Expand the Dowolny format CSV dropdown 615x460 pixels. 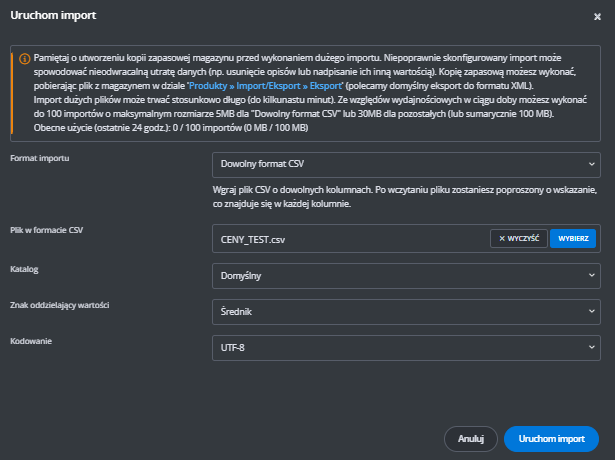pos(406,163)
